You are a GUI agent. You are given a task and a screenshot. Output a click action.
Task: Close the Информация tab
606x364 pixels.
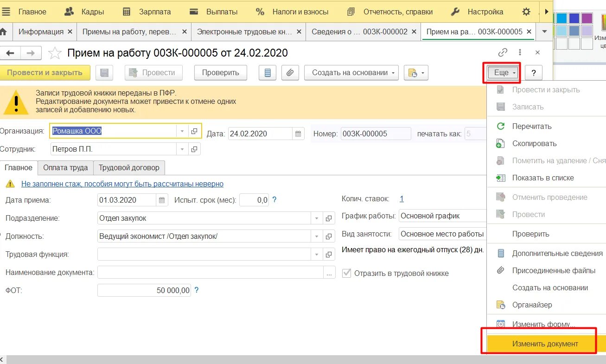[x=70, y=32]
